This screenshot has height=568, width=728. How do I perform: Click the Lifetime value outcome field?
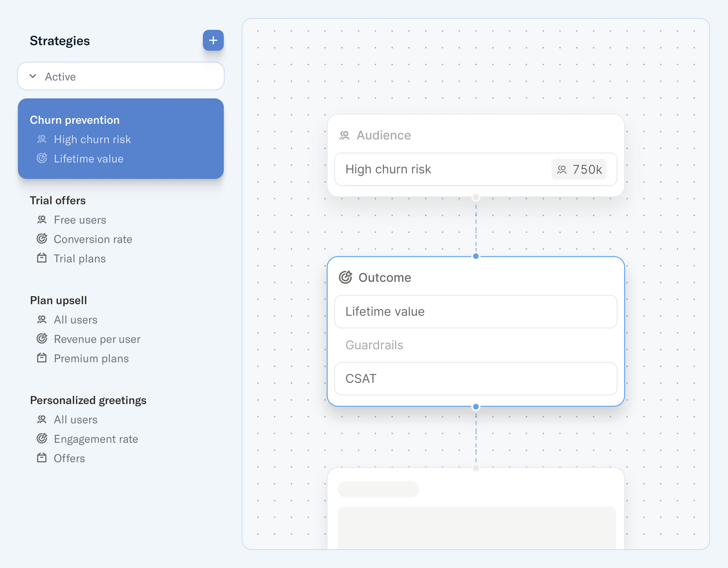click(x=476, y=312)
